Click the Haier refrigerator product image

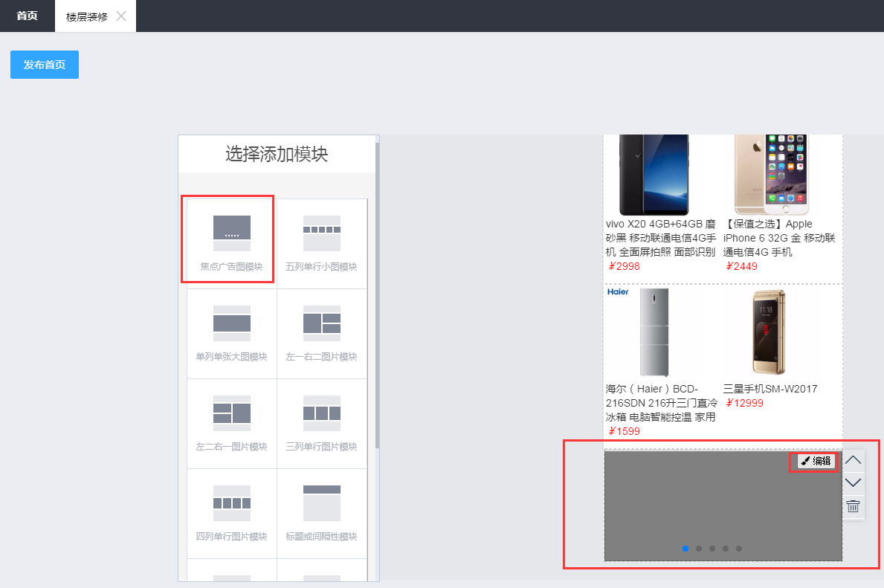point(654,332)
